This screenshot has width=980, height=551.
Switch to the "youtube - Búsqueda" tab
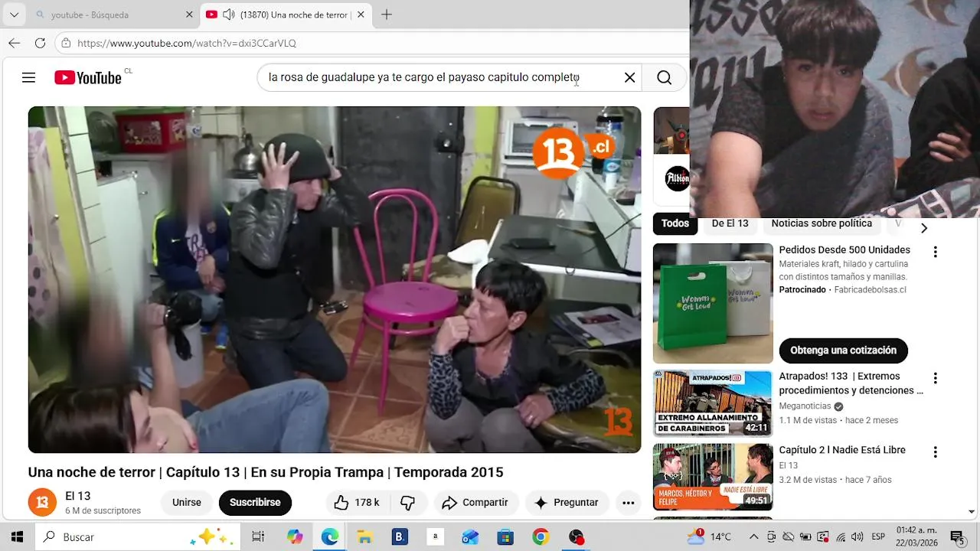(113, 15)
